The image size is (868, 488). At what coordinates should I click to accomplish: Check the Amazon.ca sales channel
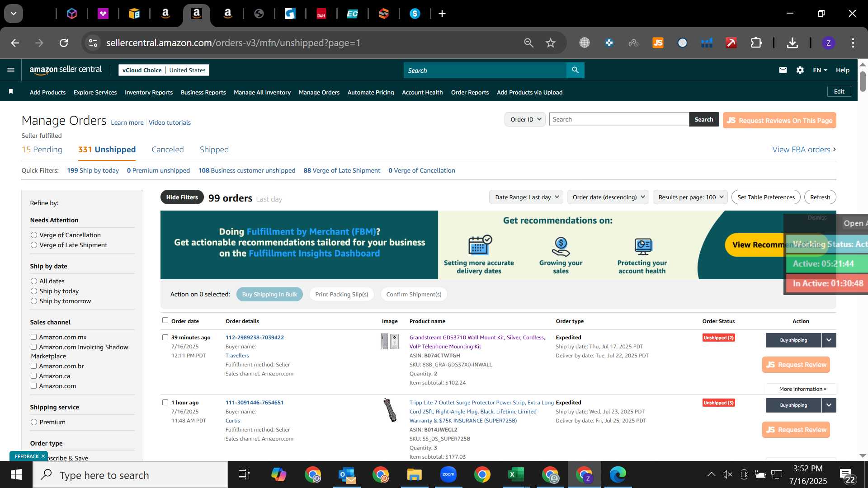[x=33, y=376]
